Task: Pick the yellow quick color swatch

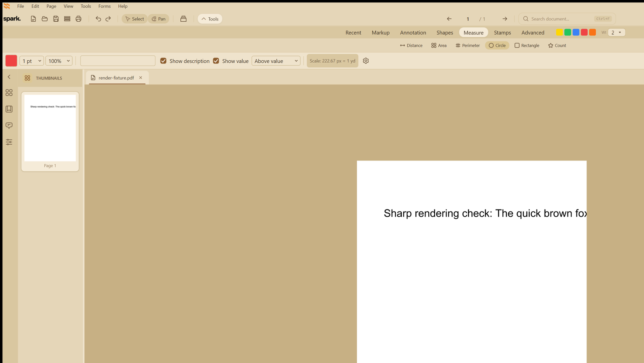Action: click(x=559, y=32)
